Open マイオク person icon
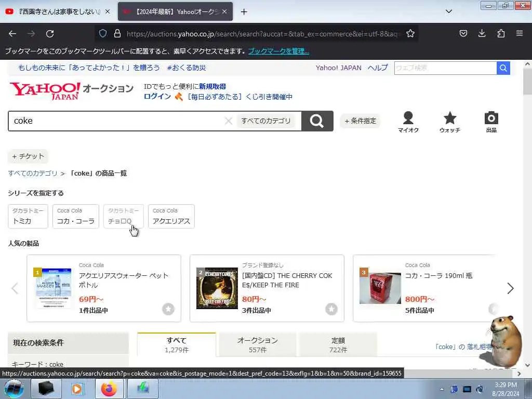This screenshot has height=399, width=532. (x=408, y=122)
